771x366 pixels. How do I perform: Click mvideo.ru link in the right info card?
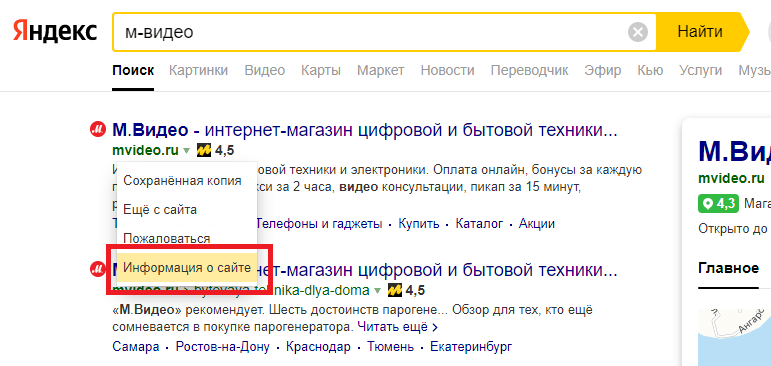pos(731,178)
